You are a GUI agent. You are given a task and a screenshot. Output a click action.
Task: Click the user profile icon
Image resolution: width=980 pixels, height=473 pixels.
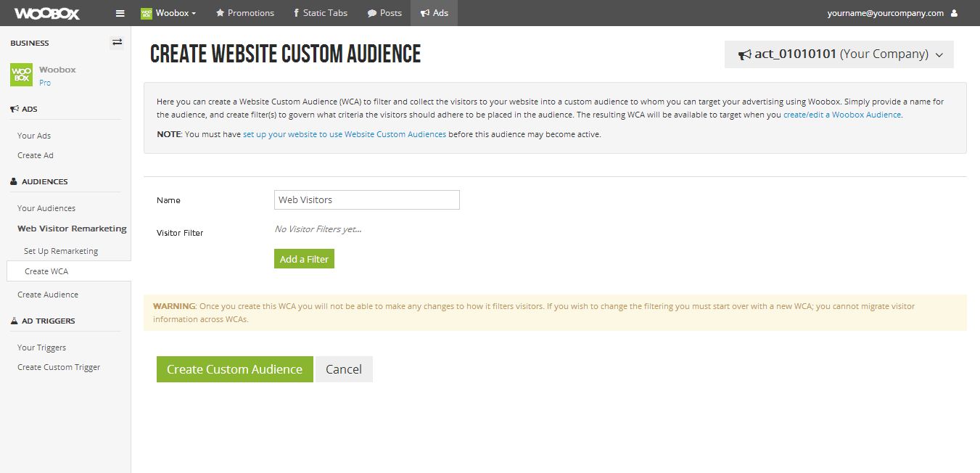tap(954, 13)
